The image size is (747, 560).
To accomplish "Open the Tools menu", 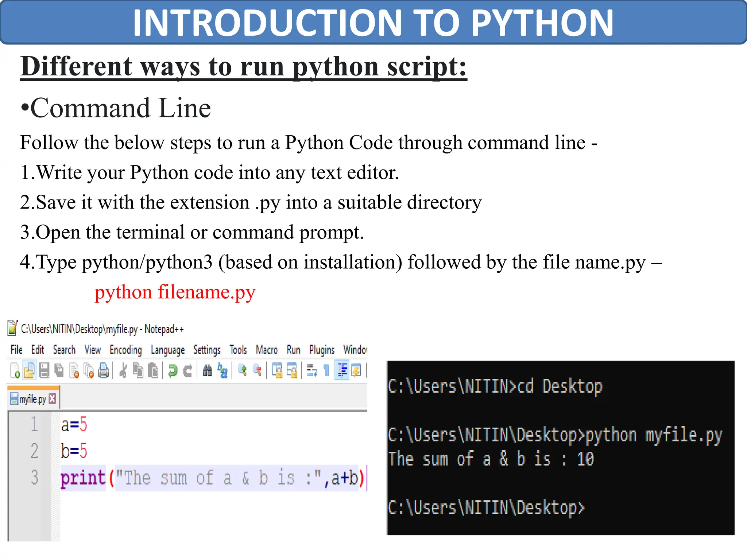I will pyautogui.click(x=238, y=350).
